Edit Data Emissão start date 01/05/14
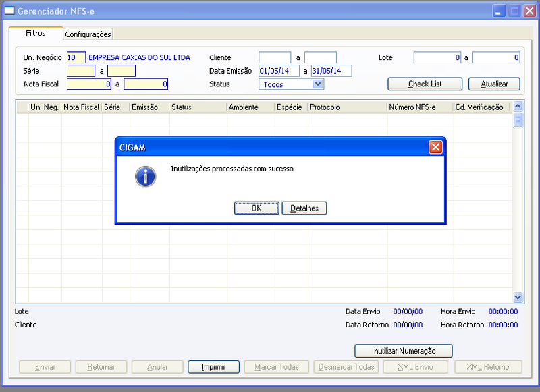This screenshot has width=540, height=392. click(279, 71)
